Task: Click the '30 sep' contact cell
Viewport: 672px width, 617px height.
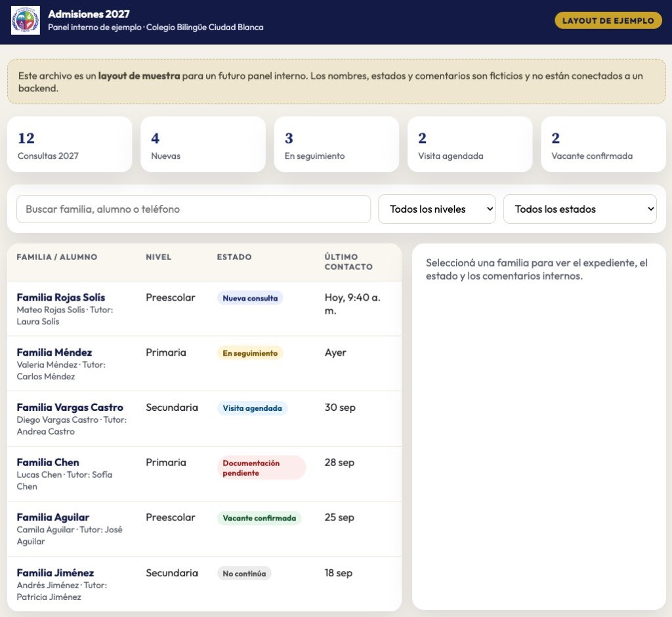Action: click(x=340, y=408)
